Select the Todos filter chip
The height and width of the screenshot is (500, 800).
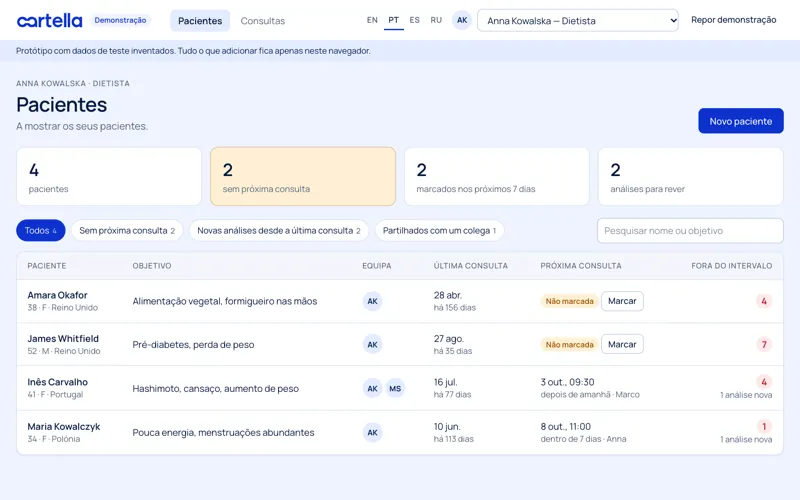[x=41, y=231]
